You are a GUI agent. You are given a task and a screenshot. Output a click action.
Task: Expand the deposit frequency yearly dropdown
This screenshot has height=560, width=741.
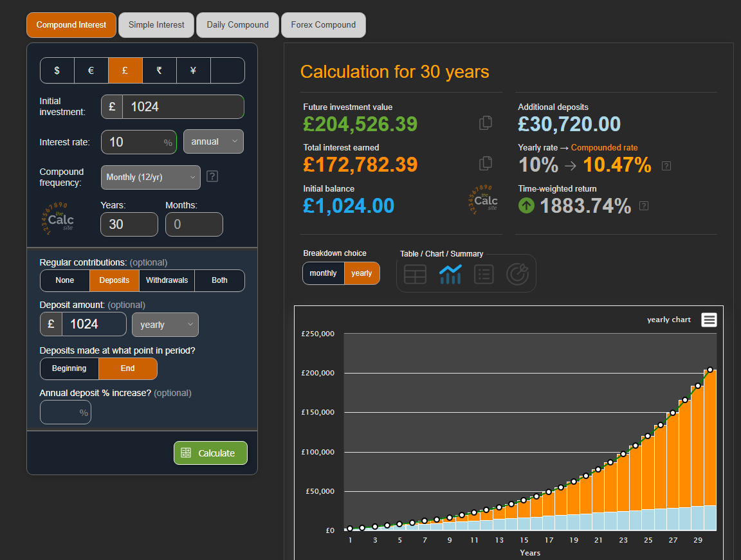165,325
